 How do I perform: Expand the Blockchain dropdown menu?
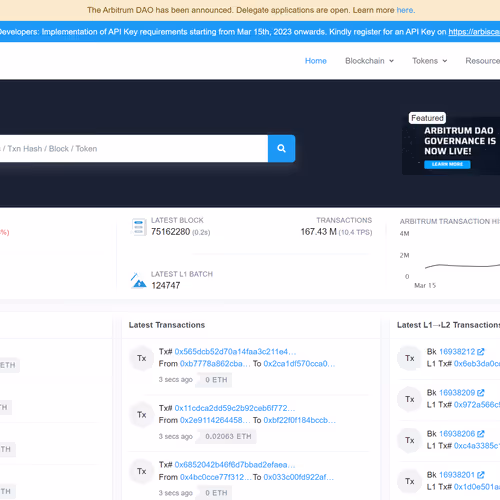[x=369, y=61]
